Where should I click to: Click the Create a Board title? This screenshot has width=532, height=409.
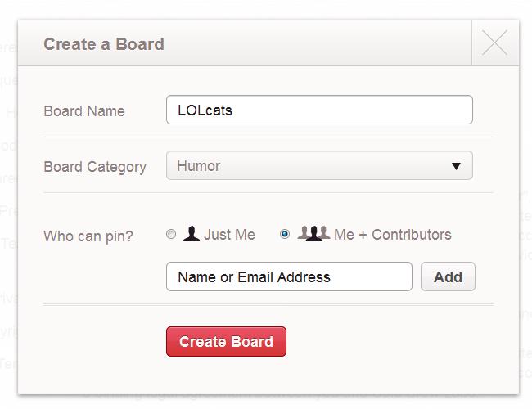[x=104, y=44]
